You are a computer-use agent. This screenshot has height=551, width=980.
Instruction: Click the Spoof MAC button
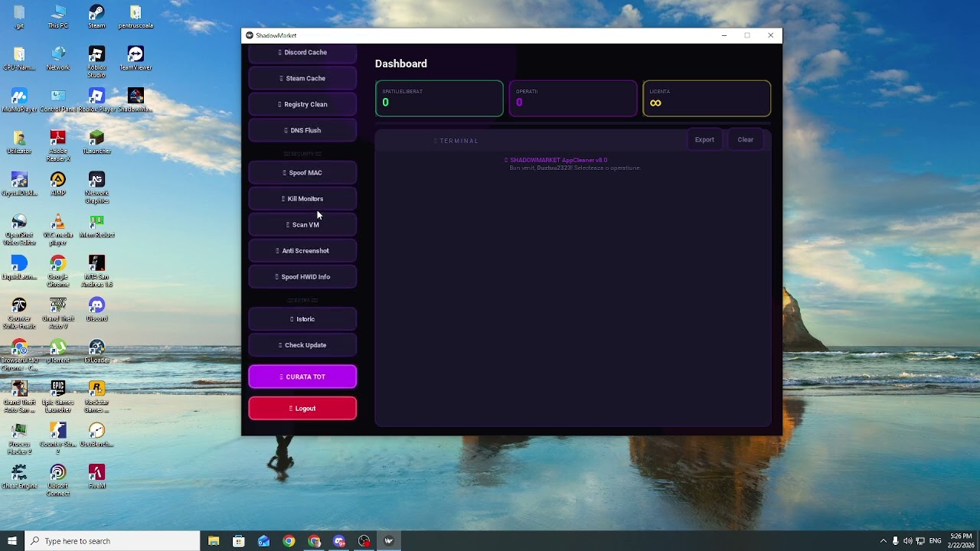tap(302, 173)
